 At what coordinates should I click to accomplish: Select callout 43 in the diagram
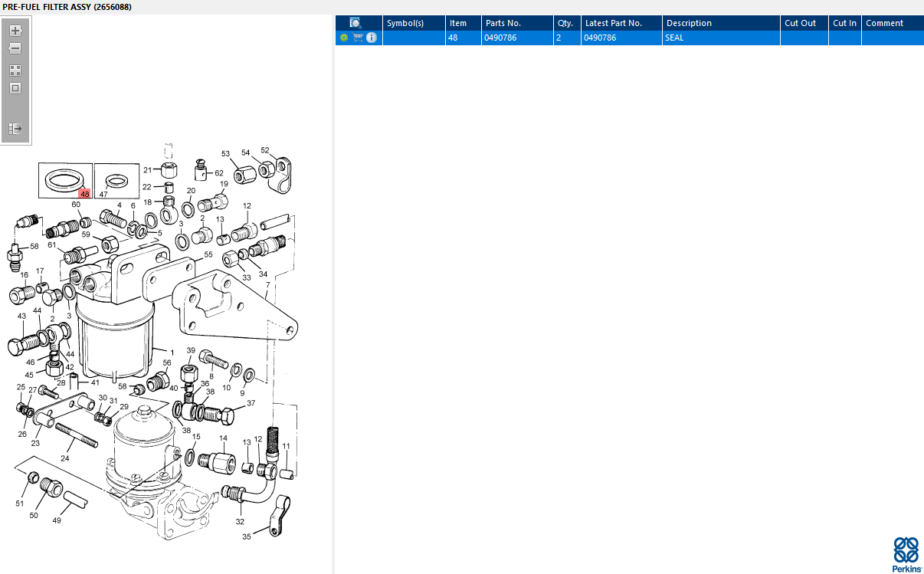(x=21, y=316)
